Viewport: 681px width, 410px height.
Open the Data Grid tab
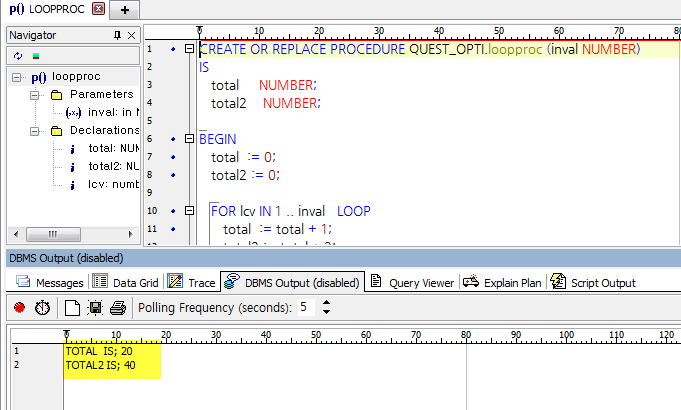point(126,283)
